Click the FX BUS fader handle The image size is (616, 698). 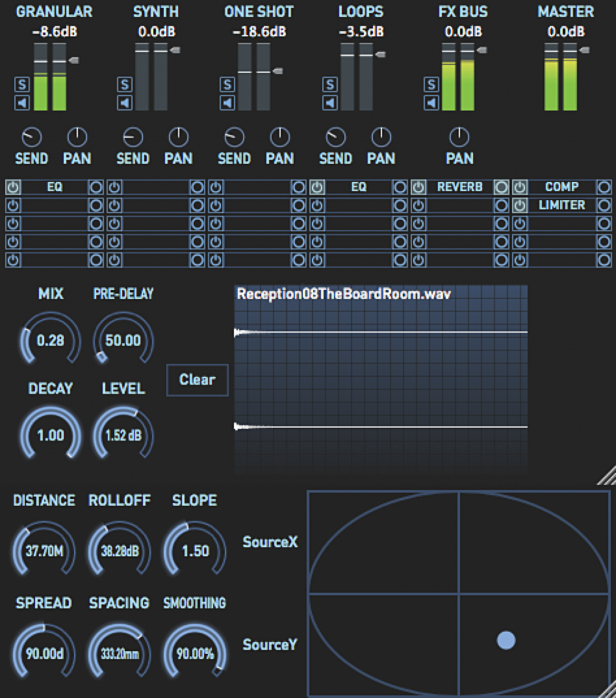pyautogui.click(x=482, y=50)
